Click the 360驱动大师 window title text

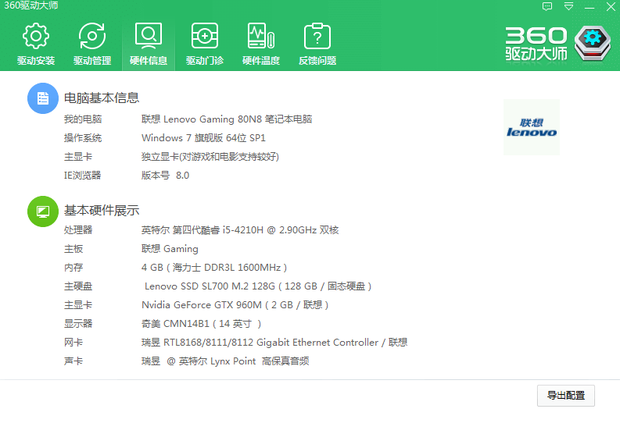pyautogui.click(x=31, y=5)
